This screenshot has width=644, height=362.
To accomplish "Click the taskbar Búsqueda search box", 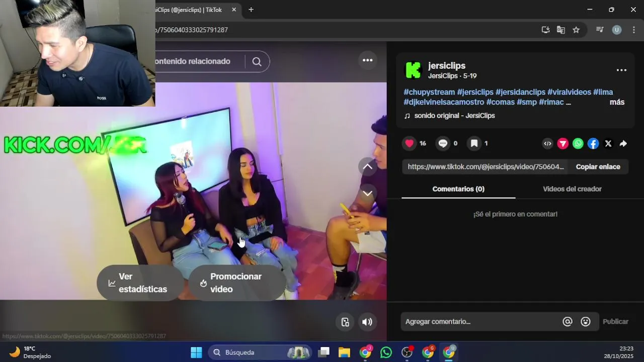I will [260, 352].
